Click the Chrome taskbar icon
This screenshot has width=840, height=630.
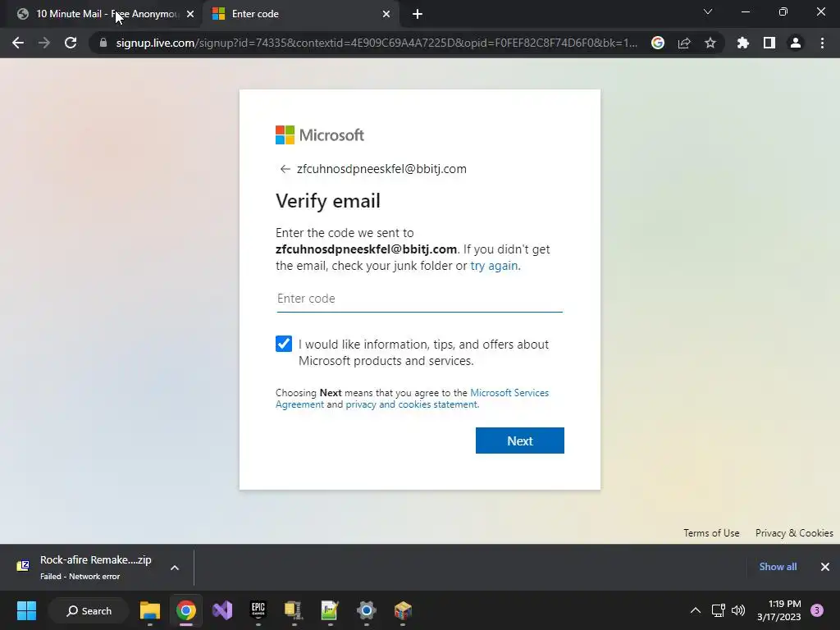tap(186, 610)
